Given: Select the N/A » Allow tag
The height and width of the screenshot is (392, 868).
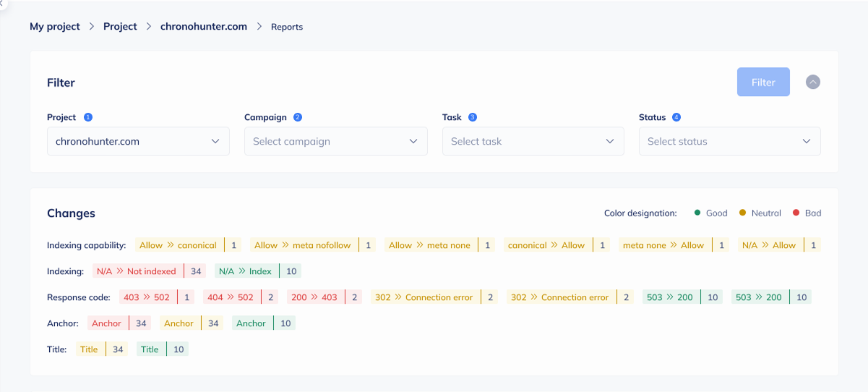Looking at the screenshot, I should pos(779,245).
